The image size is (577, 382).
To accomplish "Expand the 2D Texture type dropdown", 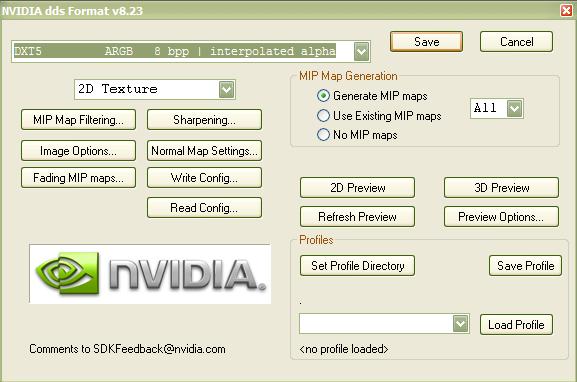I will pyautogui.click(x=226, y=89).
